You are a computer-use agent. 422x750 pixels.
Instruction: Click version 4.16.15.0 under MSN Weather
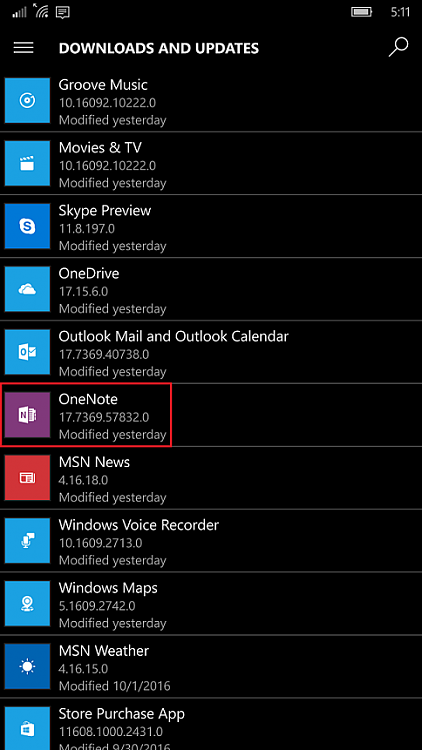click(x=83, y=668)
